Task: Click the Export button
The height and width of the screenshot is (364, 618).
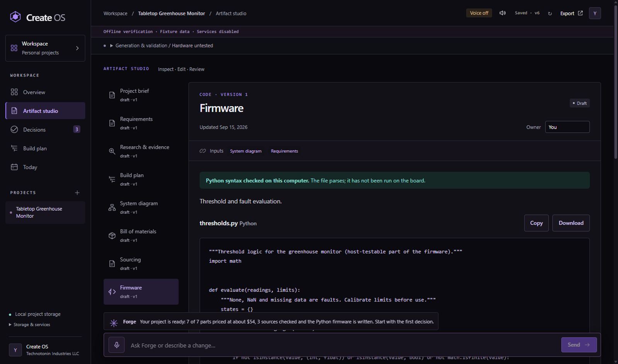Action: coord(571,13)
